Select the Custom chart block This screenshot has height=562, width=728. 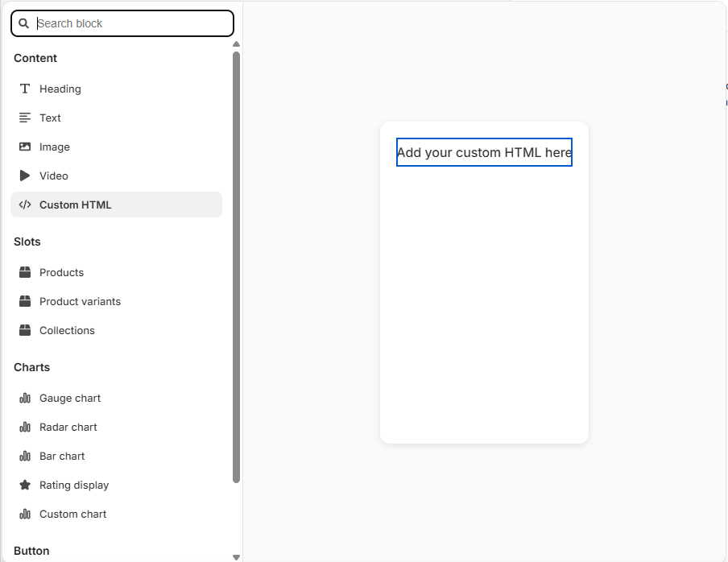pyautogui.click(x=71, y=514)
